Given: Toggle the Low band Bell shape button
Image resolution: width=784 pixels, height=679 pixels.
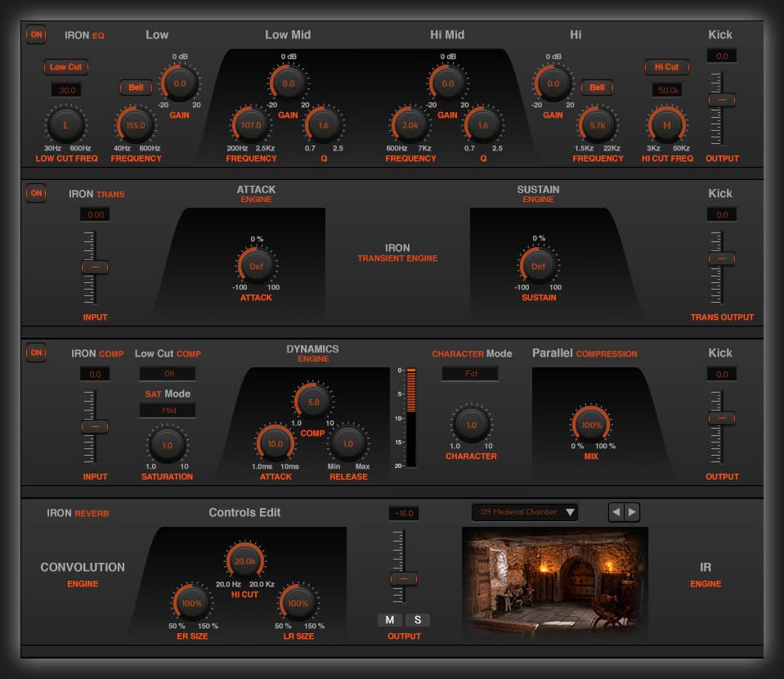Looking at the screenshot, I should click(x=136, y=88).
